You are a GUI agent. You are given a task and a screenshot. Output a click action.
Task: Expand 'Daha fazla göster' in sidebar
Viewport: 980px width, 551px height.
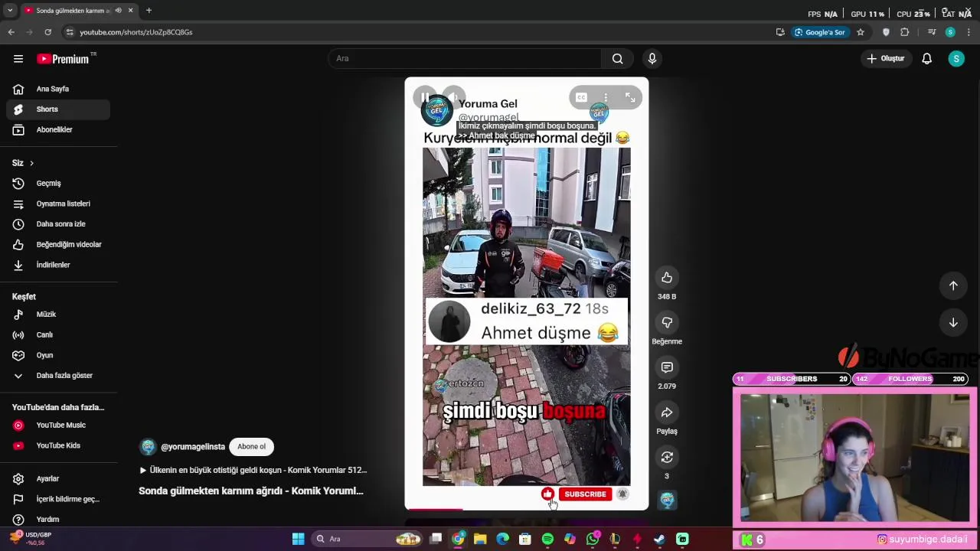57,376
